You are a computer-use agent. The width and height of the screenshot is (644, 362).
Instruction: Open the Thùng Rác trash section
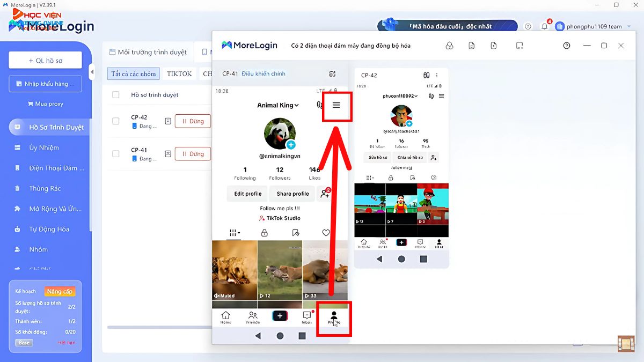[45, 188]
